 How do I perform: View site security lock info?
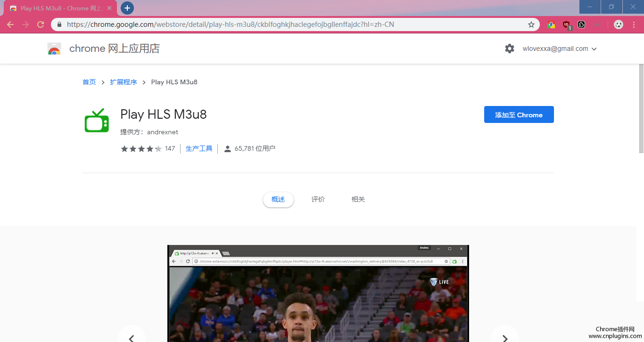coord(59,24)
